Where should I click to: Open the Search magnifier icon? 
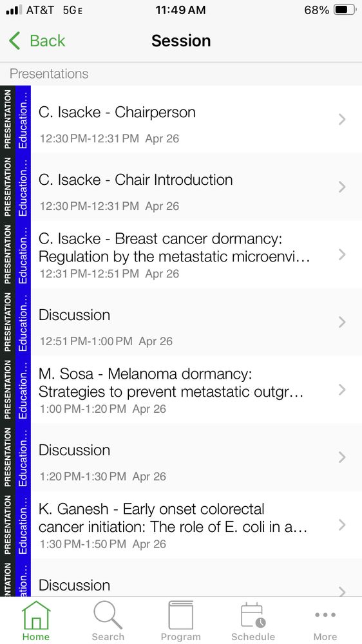point(108,615)
